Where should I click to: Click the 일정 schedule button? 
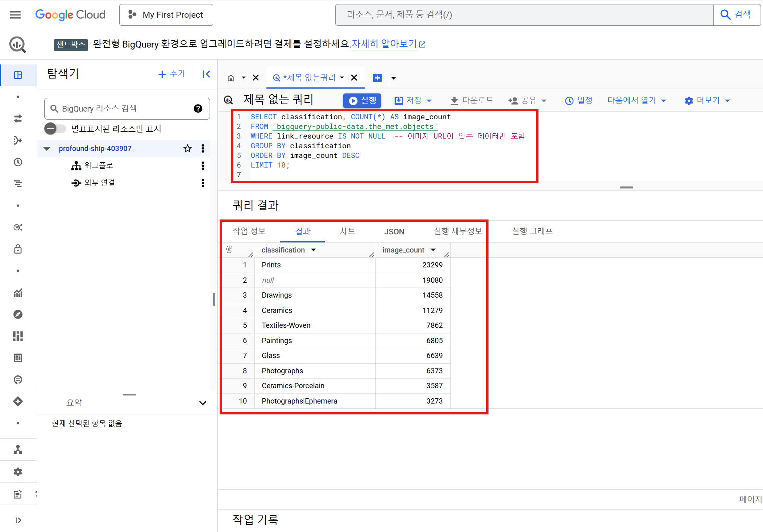579,100
